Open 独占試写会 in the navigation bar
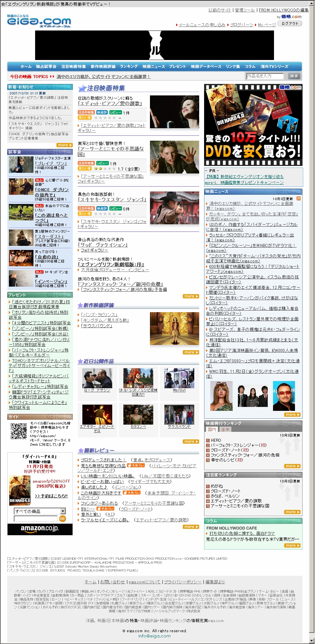The width and height of the screenshot is (315, 644). click(x=46, y=67)
